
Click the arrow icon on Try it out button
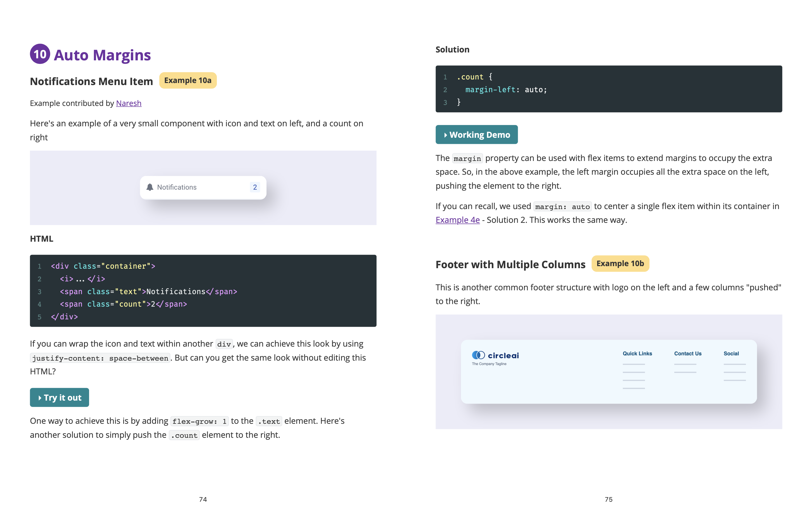[40, 398]
